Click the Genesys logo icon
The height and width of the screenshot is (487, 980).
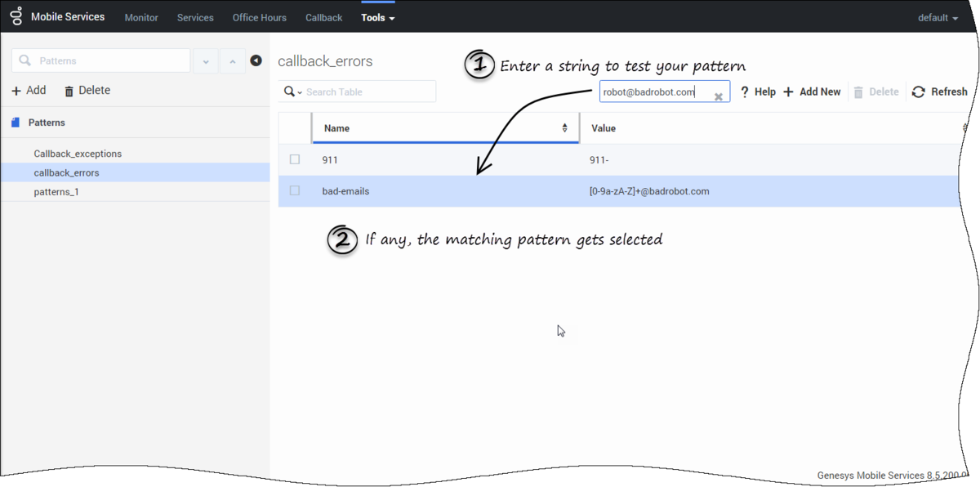click(x=16, y=16)
